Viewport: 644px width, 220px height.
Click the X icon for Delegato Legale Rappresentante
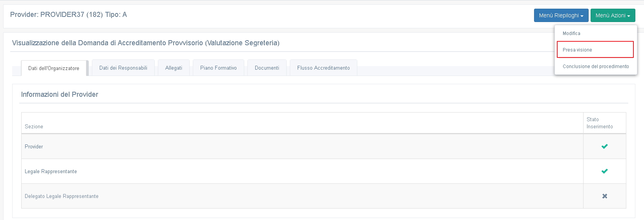605,196
